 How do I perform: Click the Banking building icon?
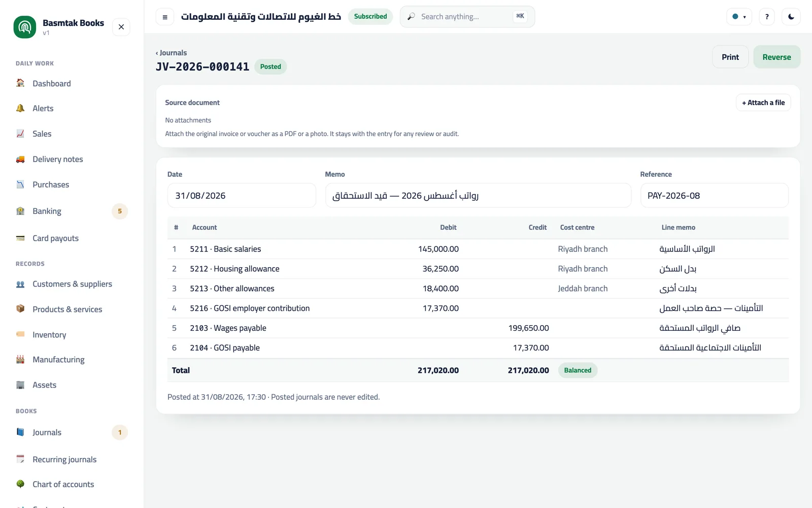20,211
